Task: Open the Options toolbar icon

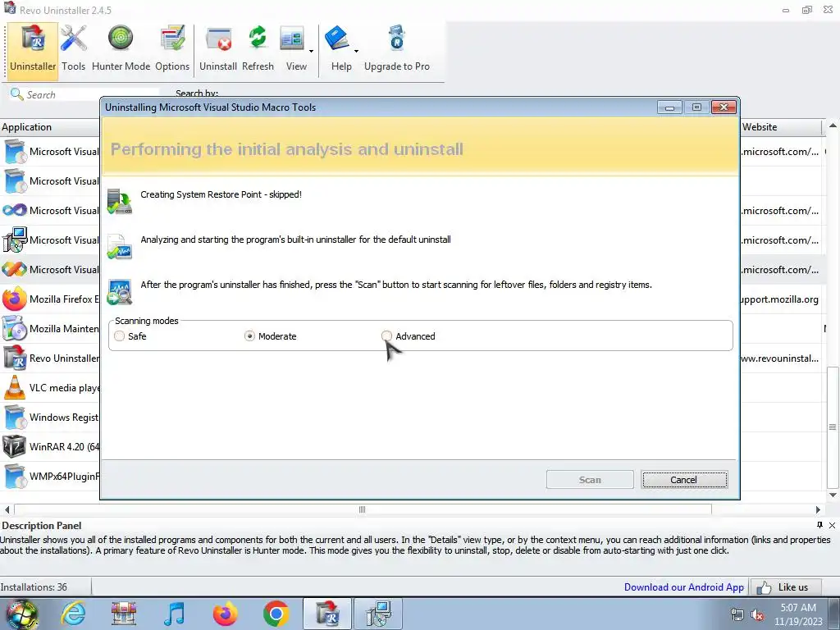Action: tap(172, 49)
